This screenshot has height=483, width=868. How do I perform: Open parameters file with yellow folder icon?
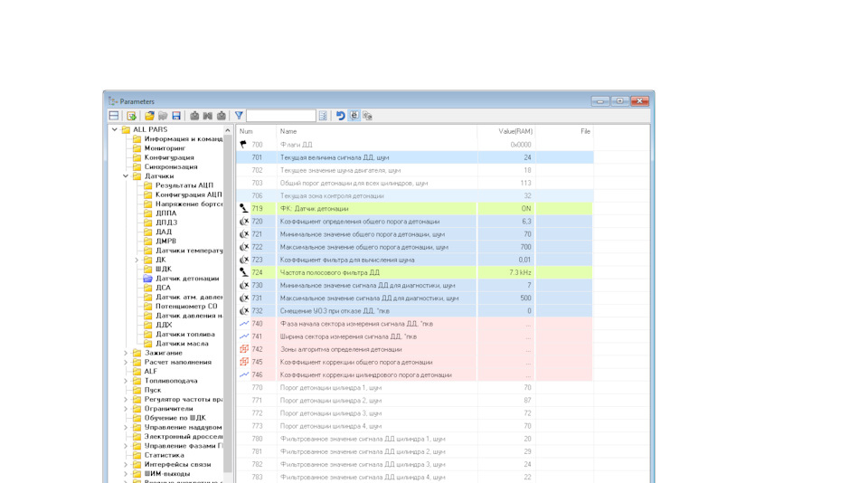point(149,115)
